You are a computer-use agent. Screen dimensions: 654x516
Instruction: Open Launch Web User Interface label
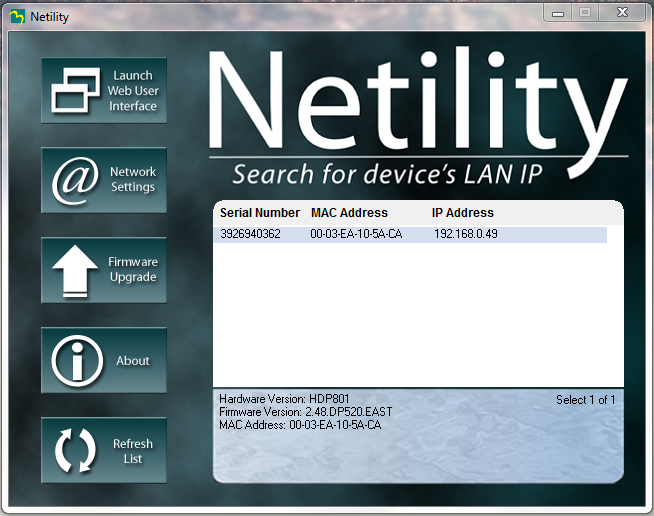[x=133, y=91]
